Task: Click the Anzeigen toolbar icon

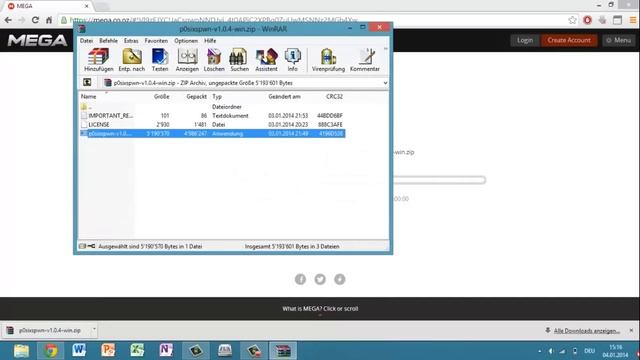Action: click(x=187, y=60)
